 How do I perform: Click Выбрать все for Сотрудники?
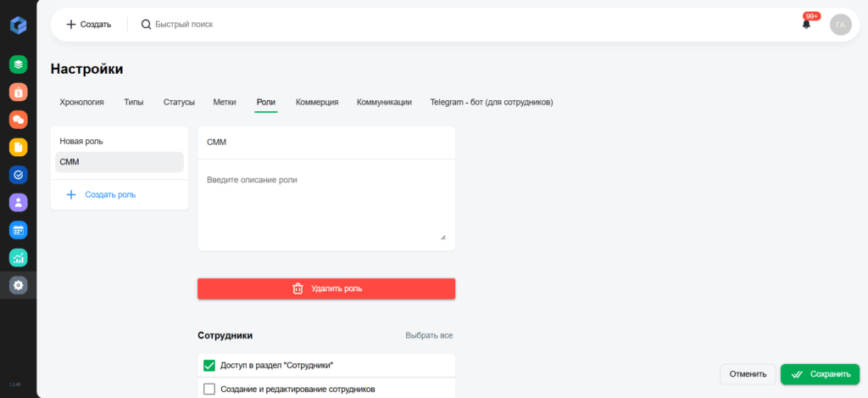pos(429,335)
